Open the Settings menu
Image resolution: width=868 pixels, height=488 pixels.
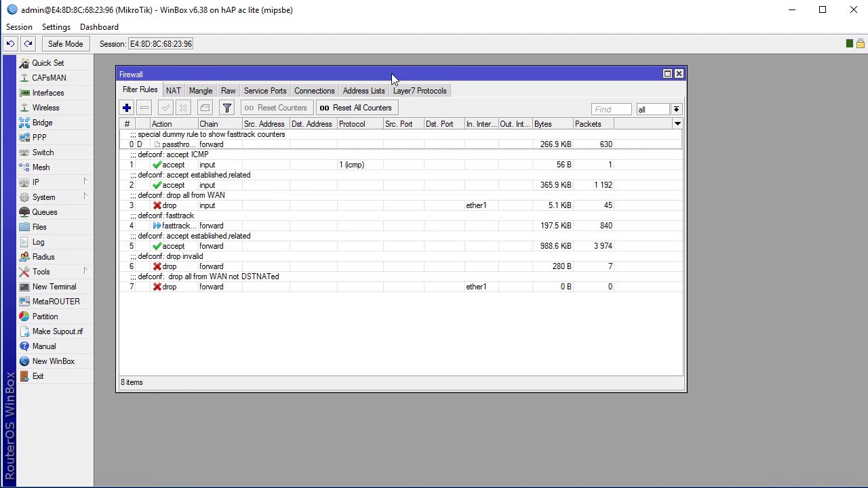[x=56, y=27]
